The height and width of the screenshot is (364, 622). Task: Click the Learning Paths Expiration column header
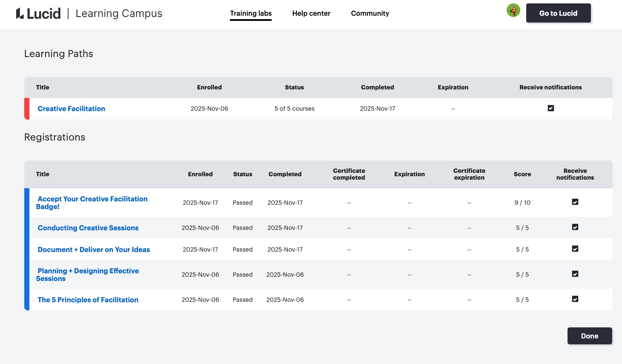tap(453, 87)
